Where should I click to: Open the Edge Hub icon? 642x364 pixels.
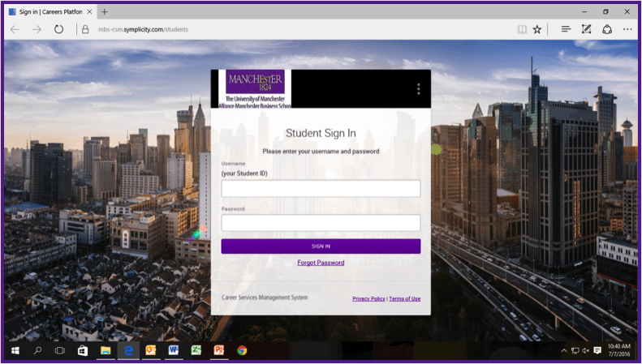pyautogui.click(x=566, y=29)
